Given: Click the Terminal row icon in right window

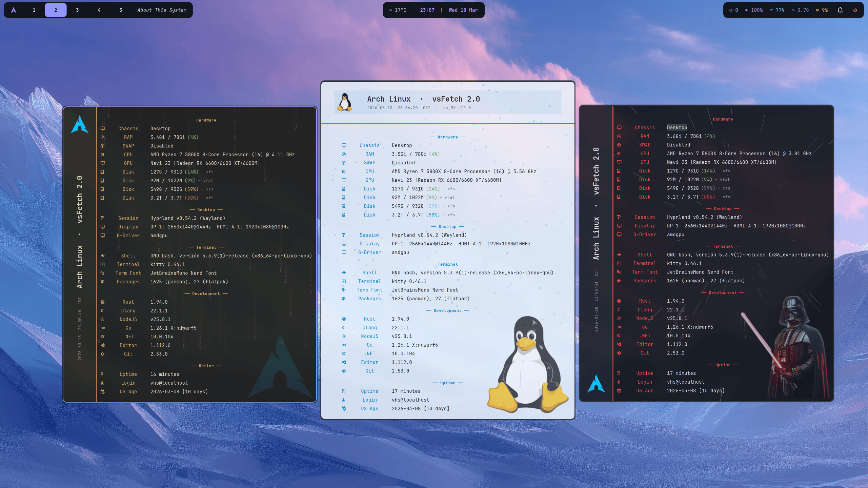Looking at the screenshot, I should tap(619, 263).
